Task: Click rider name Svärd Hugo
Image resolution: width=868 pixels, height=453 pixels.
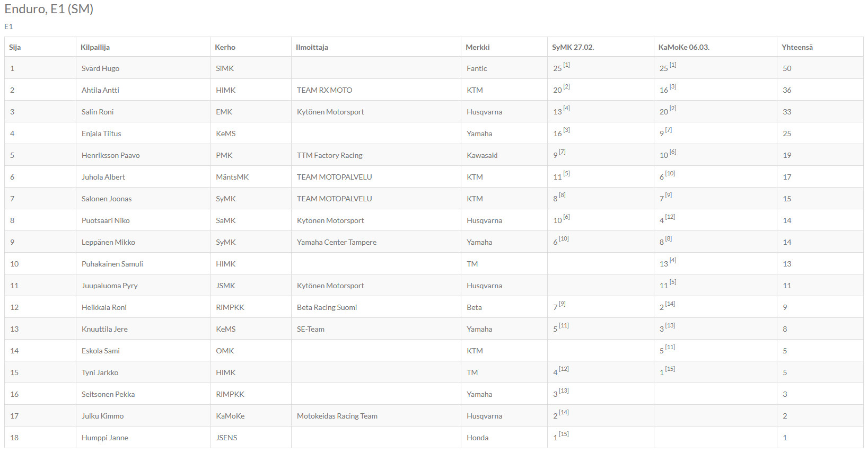Action: pyautogui.click(x=100, y=68)
